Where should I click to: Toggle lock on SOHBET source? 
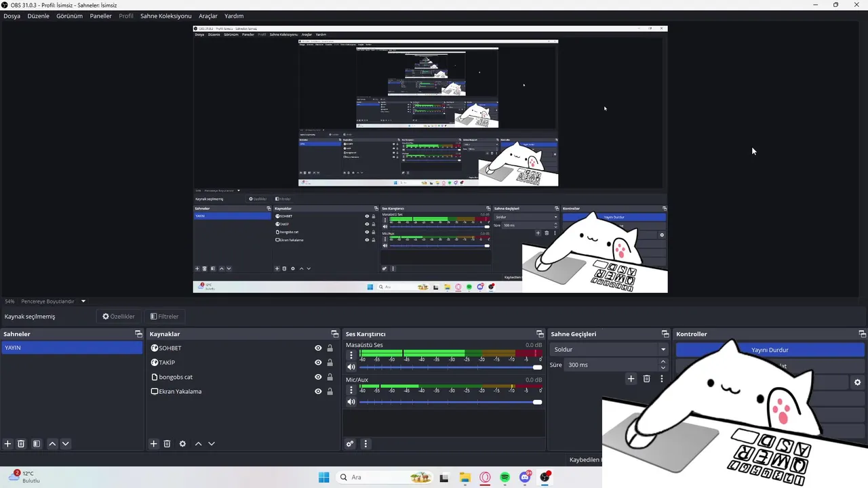[330, 348]
